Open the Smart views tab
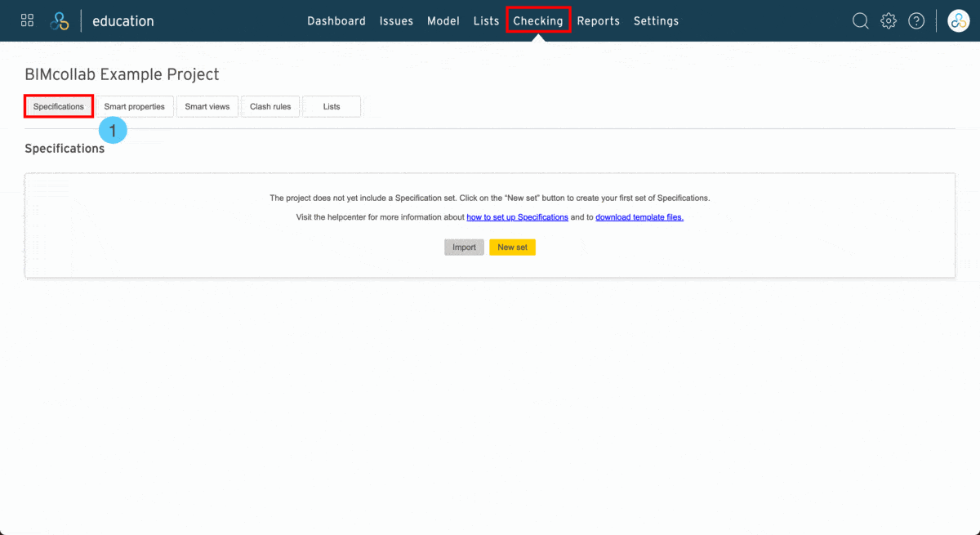The height and width of the screenshot is (535, 980). point(207,106)
